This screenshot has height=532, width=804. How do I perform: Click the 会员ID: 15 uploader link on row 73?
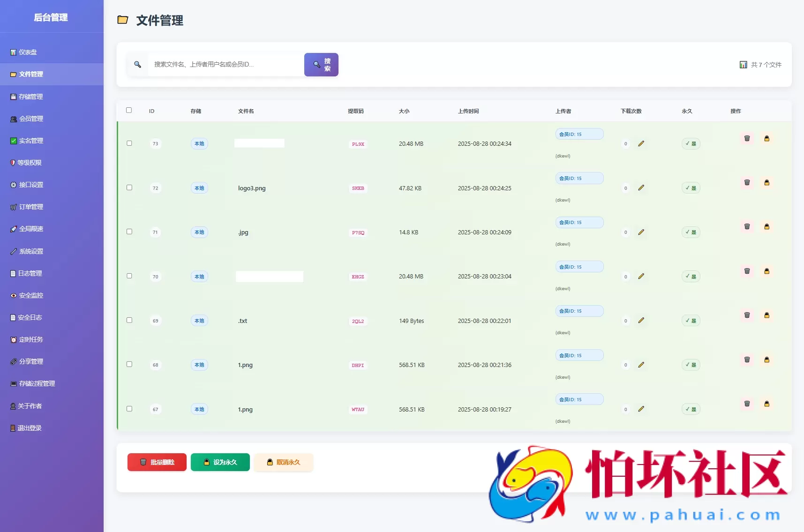pyautogui.click(x=579, y=134)
